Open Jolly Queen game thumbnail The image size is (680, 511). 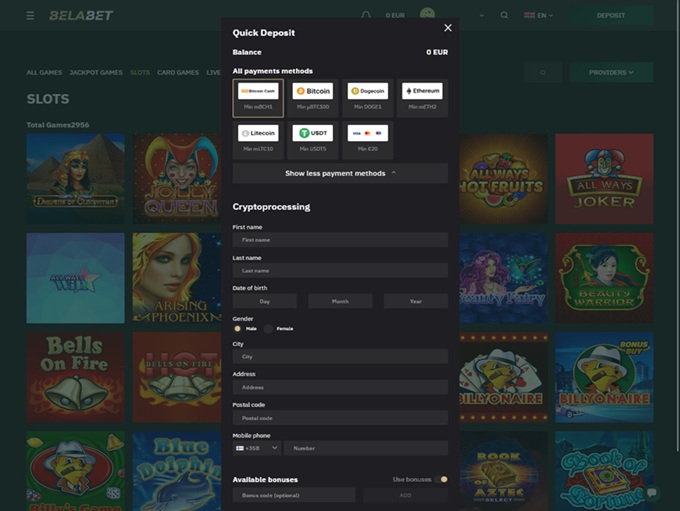(177, 179)
